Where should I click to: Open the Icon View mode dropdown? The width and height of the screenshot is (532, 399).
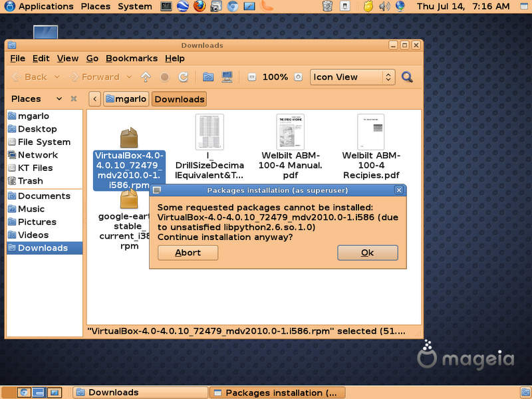point(352,77)
